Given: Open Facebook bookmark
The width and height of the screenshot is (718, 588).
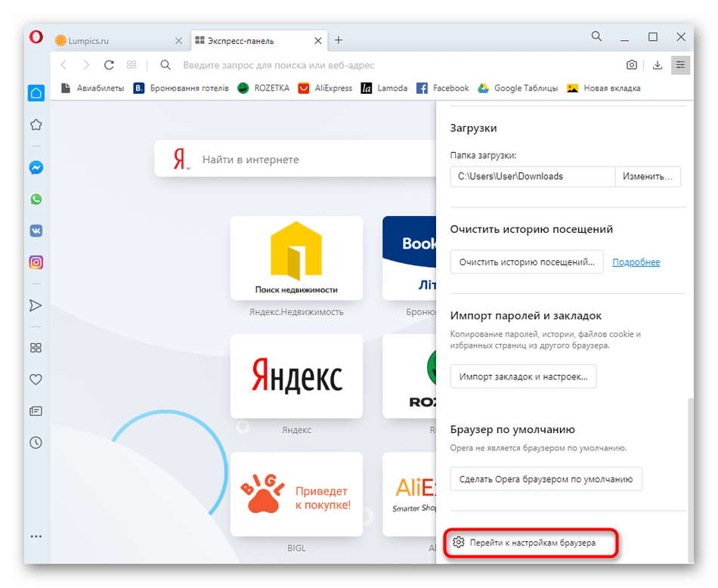Looking at the screenshot, I should [x=443, y=88].
